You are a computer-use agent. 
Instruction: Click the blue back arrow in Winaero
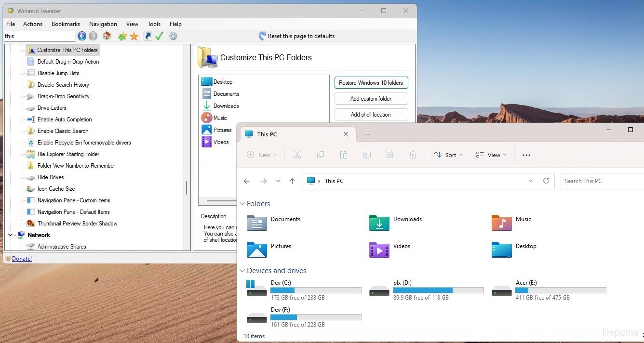(x=82, y=36)
